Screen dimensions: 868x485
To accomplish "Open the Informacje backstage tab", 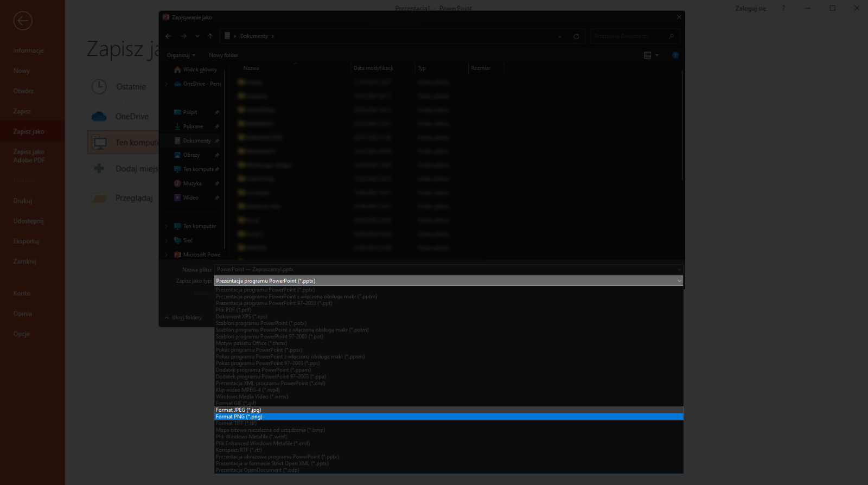I will coord(29,50).
